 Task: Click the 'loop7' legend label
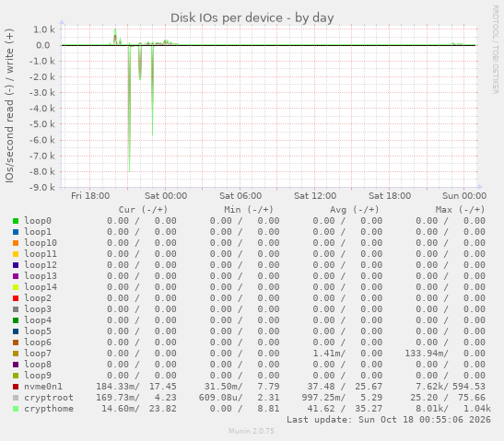(38, 354)
